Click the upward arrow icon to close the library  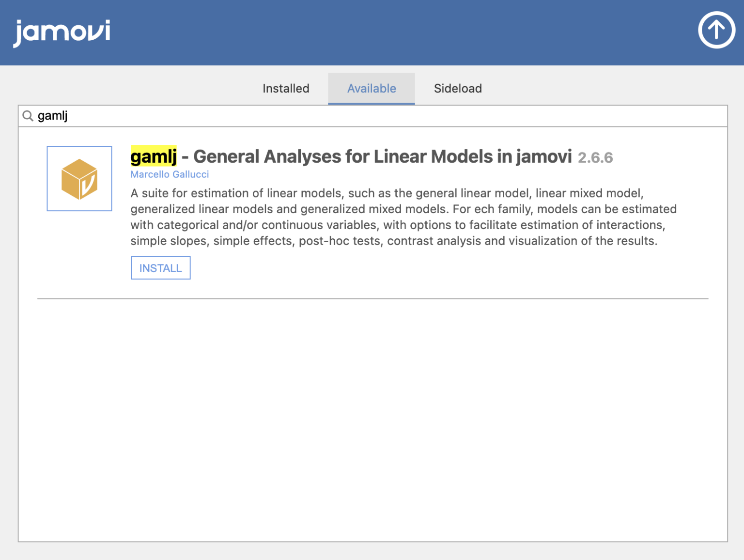point(716,30)
